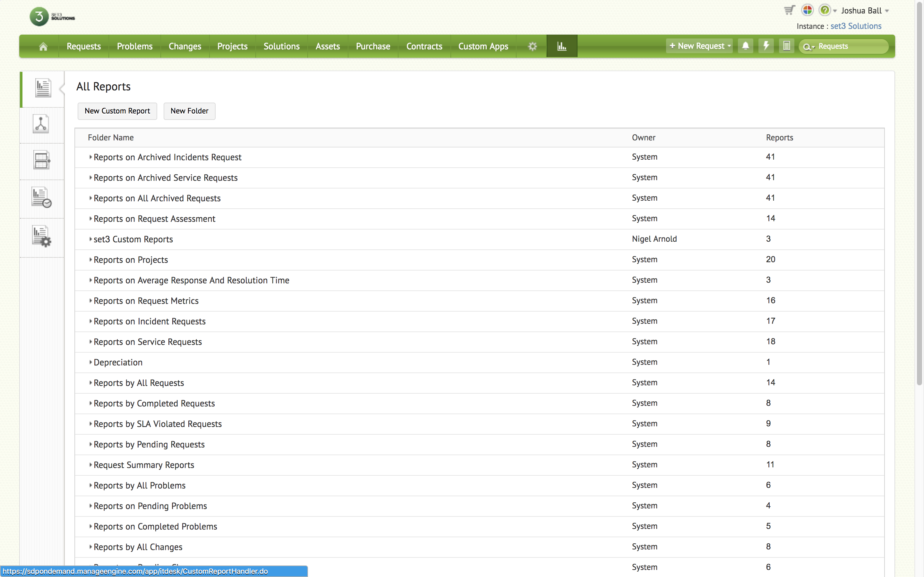
Task: Expand Reports on Archived Incidents Request folder
Action: [90, 157]
